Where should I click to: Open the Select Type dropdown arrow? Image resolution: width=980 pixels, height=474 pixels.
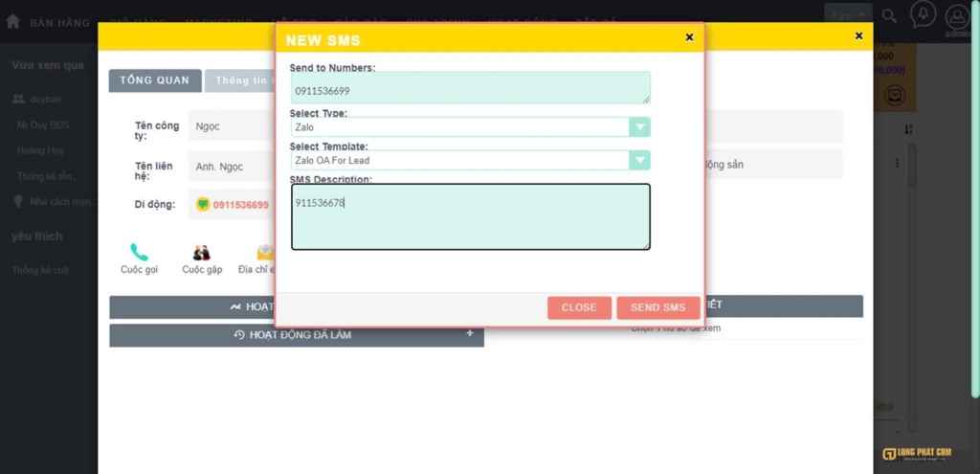[x=639, y=127]
